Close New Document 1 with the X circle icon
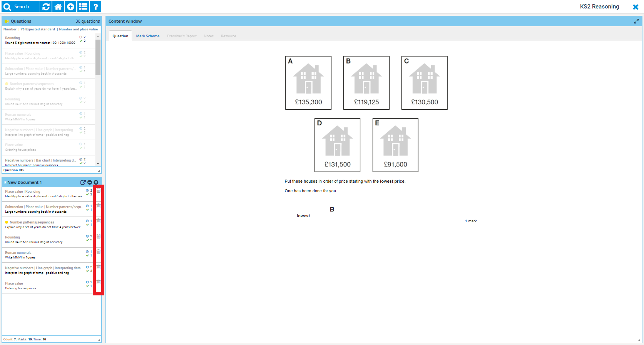This screenshot has height=345, width=644. coord(96,182)
